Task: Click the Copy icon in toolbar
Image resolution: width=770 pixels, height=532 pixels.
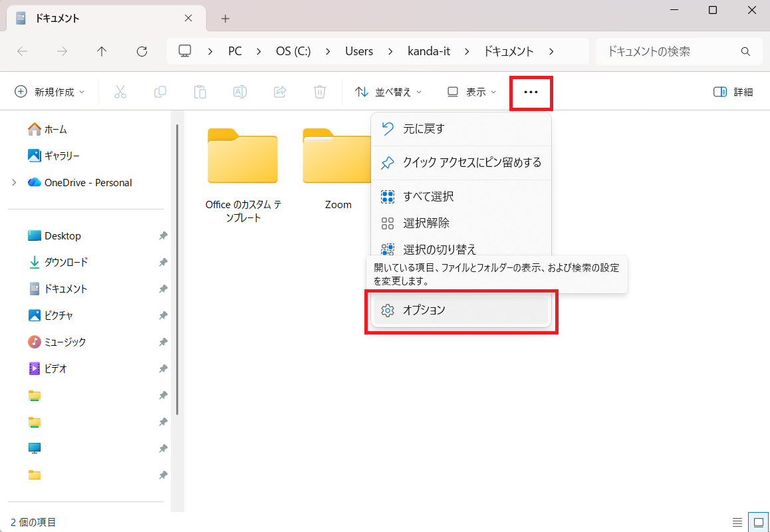Action: (160, 92)
